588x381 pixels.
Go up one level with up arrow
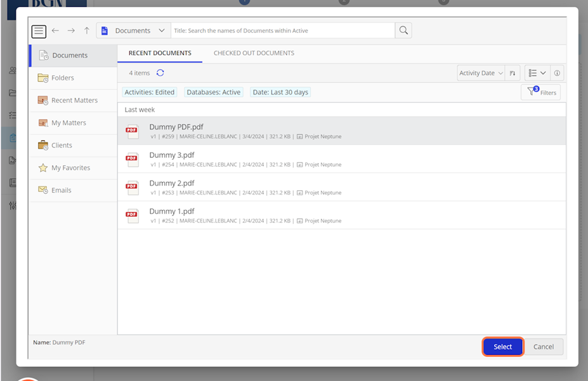pyautogui.click(x=87, y=30)
